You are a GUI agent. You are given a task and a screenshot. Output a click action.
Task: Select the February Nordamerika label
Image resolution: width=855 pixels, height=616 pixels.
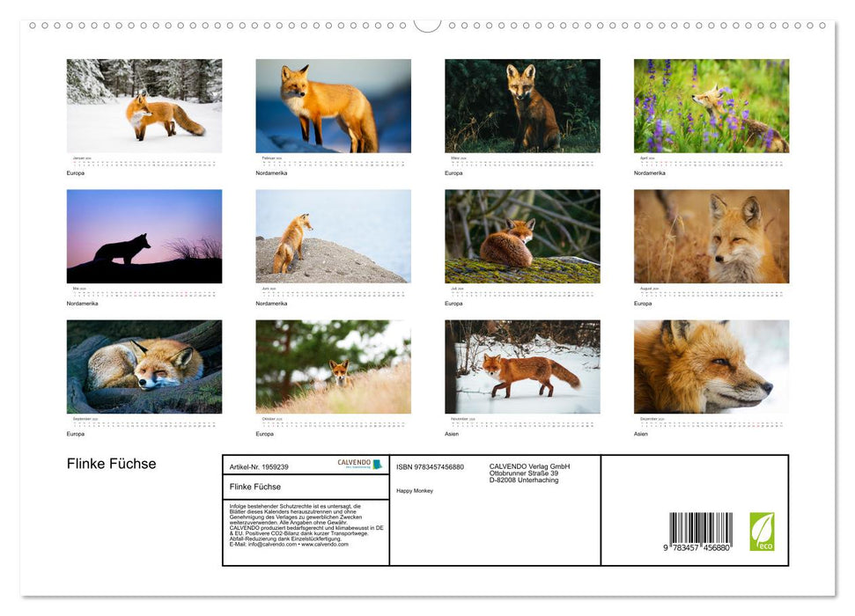(x=270, y=172)
